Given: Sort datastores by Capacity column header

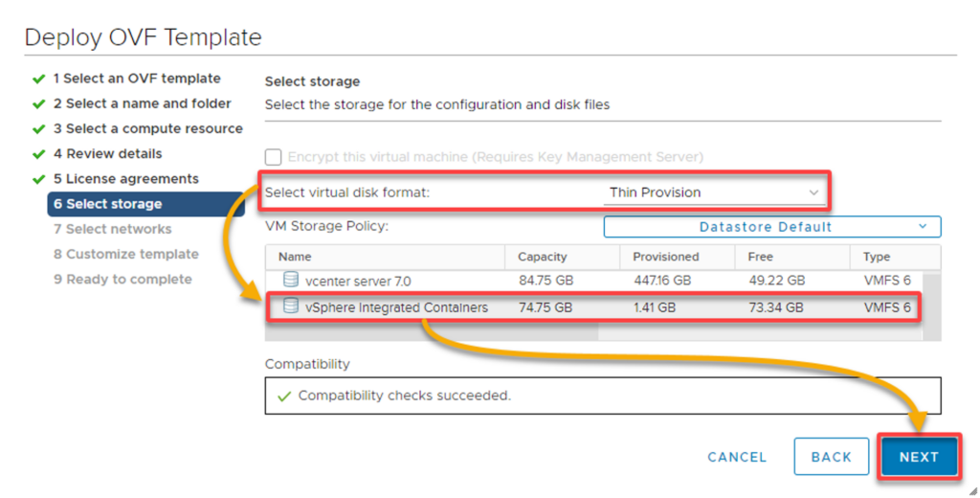Looking at the screenshot, I should click(x=542, y=257).
